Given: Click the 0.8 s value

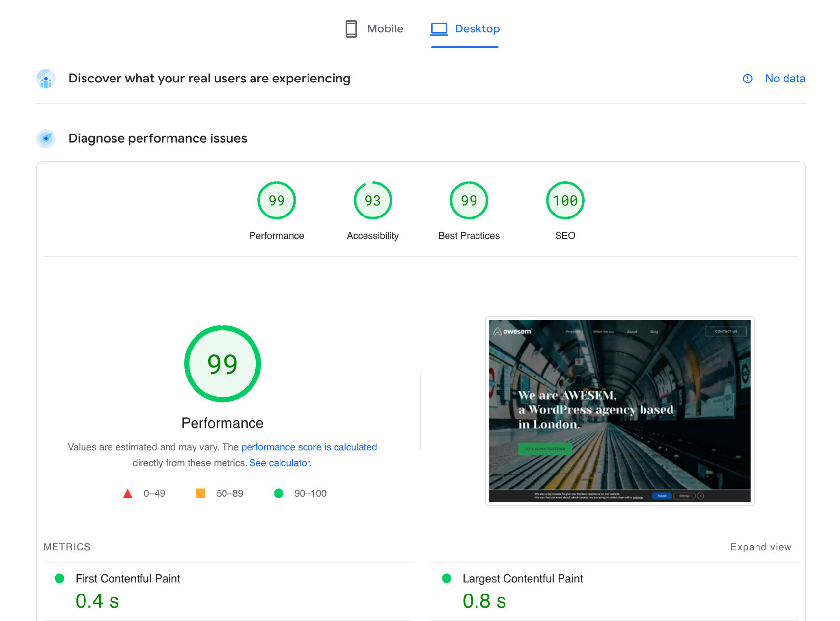Looking at the screenshot, I should (484, 601).
